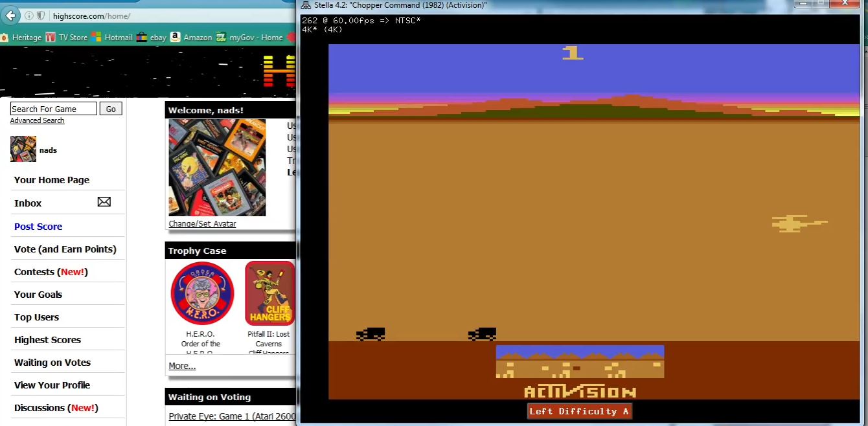Open the Inbox envelope icon
This screenshot has width=868, height=426.
[104, 202]
